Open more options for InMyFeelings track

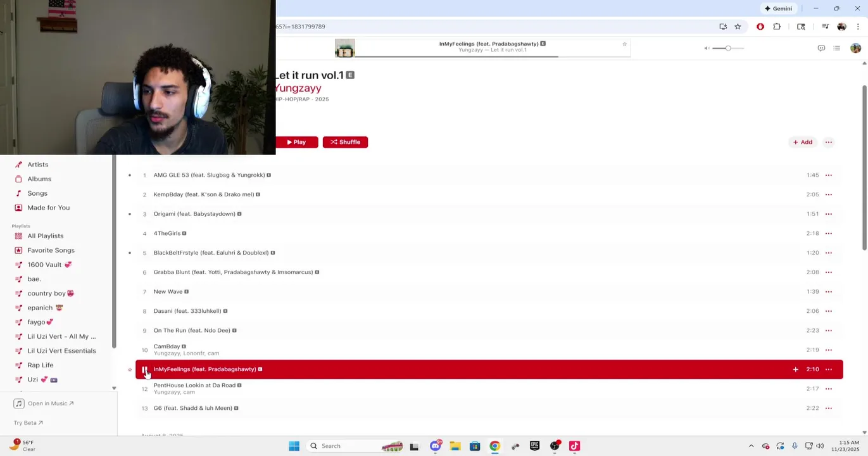pos(828,369)
